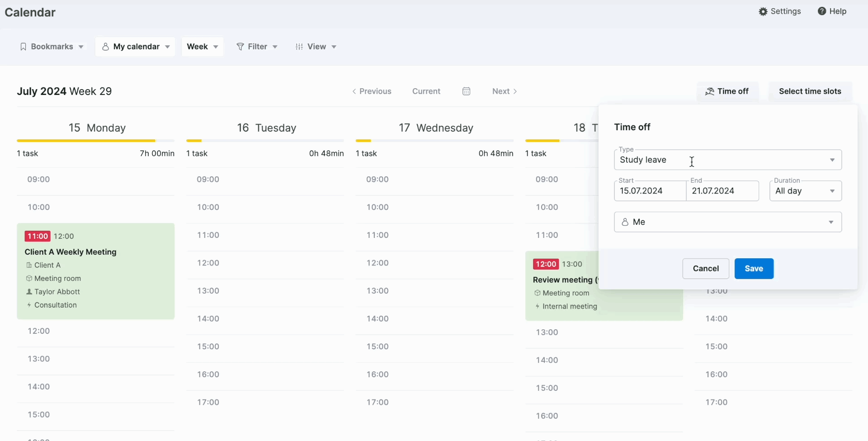Open Settings gear icon
The height and width of the screenshot is (441, 868).
[763, 12]
